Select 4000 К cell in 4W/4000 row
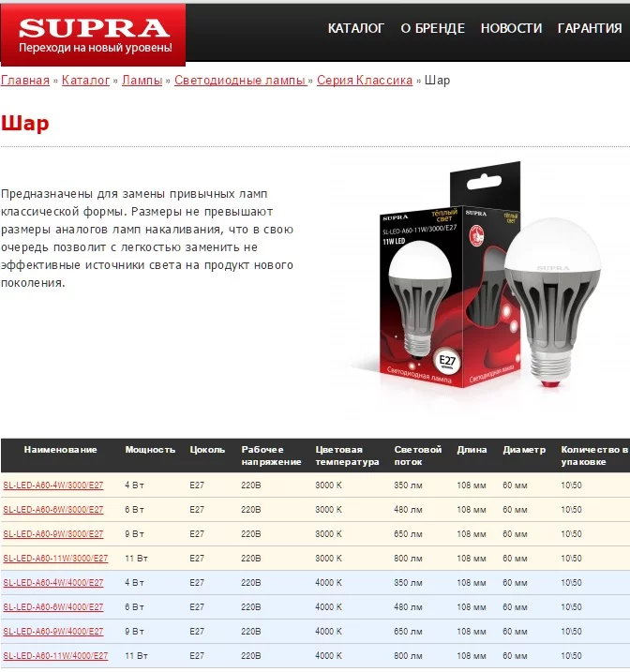 click(328, 583)
